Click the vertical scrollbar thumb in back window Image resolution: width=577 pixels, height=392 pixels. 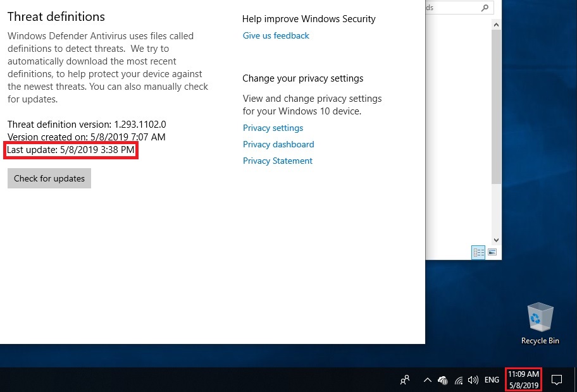point(496,107)
